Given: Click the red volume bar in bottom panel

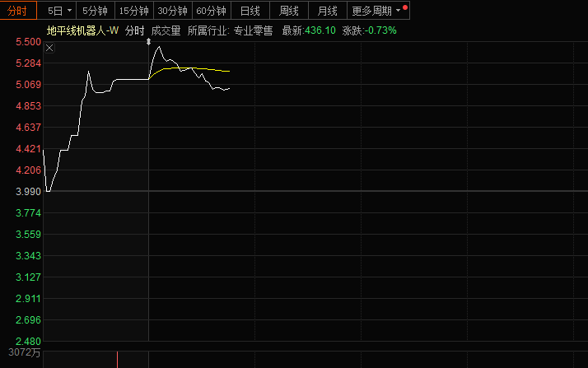Looking at the screenshot, I should pyautogui.click(x=118, y=360).
